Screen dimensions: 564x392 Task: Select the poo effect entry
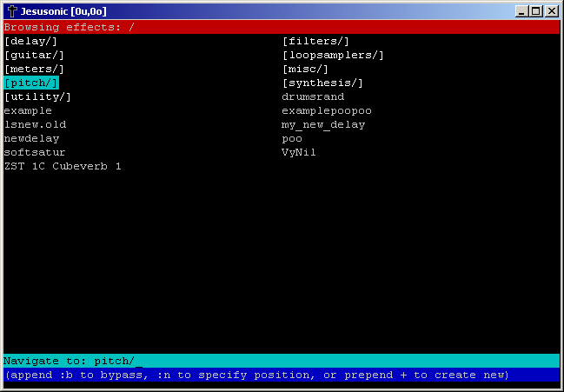pyautogui.click(x=292, y=139)
